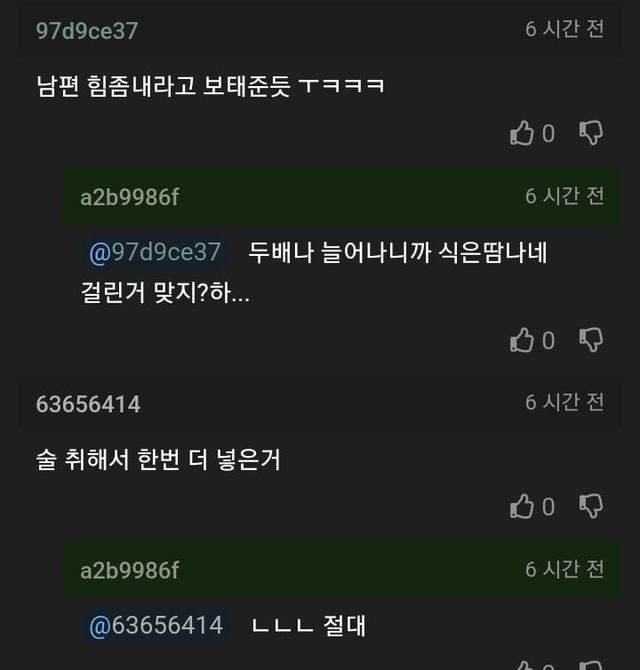Open profile of commenter 97d9ce37 from its header
Viewport: 640px width, 670px height.
[87, 31]
